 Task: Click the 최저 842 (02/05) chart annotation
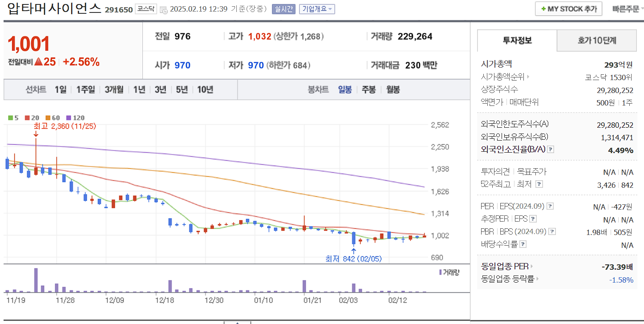353,259
